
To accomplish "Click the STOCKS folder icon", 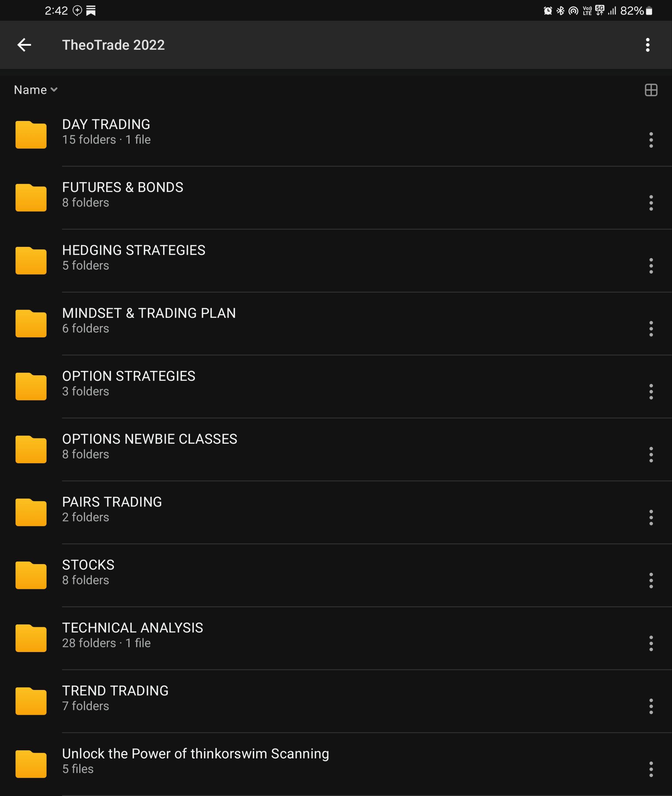I will (x=31, y=575).
